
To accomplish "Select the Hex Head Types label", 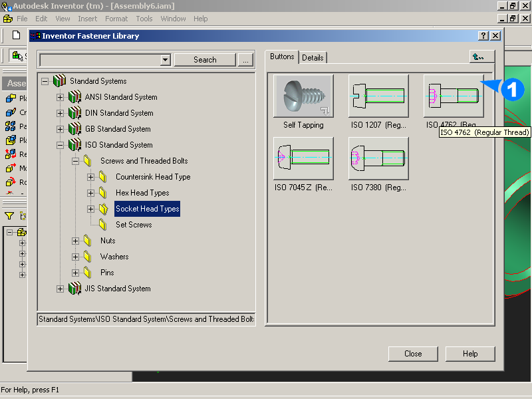I will 142,193.
